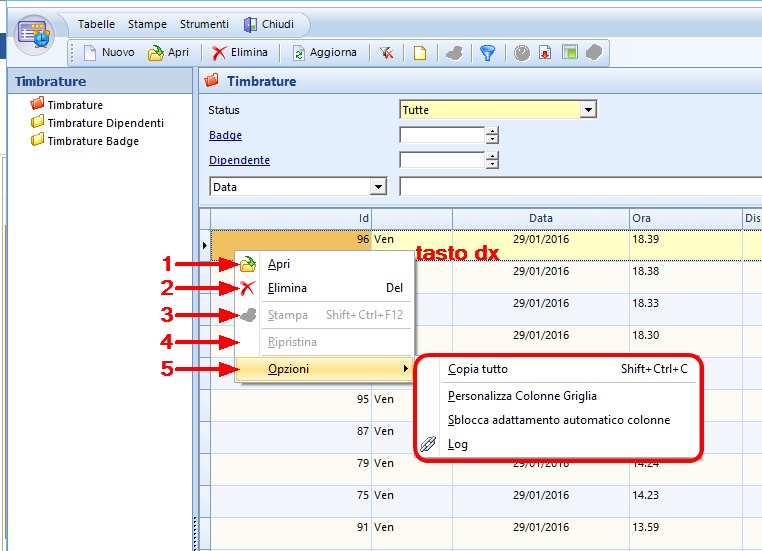Click the Dipendente hyperlink label
This screenshot has height=551, width=762.
pyautogui.click(x=239, y=160)
